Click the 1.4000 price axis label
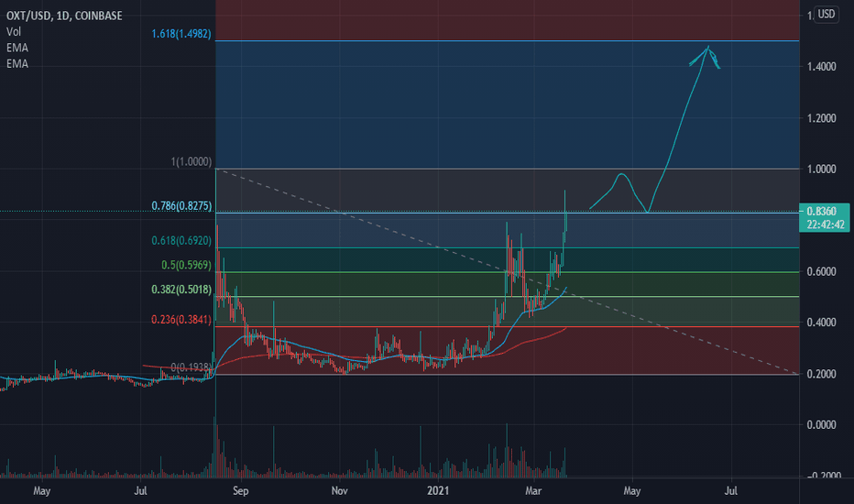 pyautogui.click(x=821, y=67)
